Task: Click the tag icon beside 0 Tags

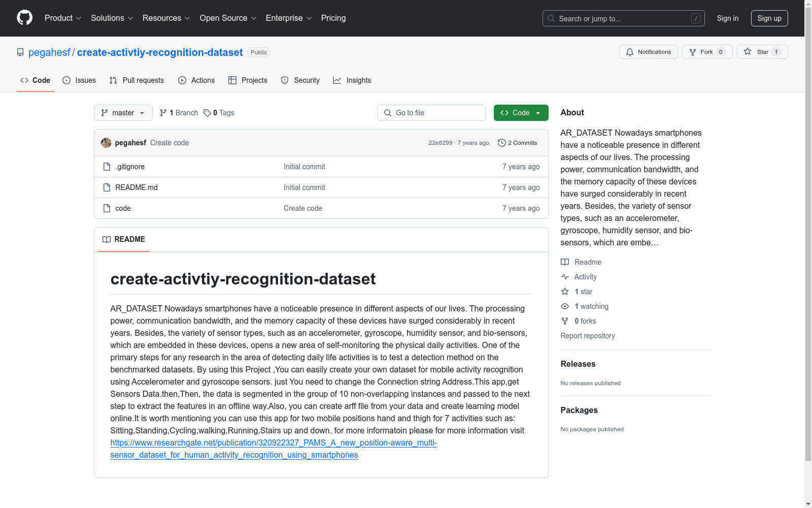Action: point(207,113)
